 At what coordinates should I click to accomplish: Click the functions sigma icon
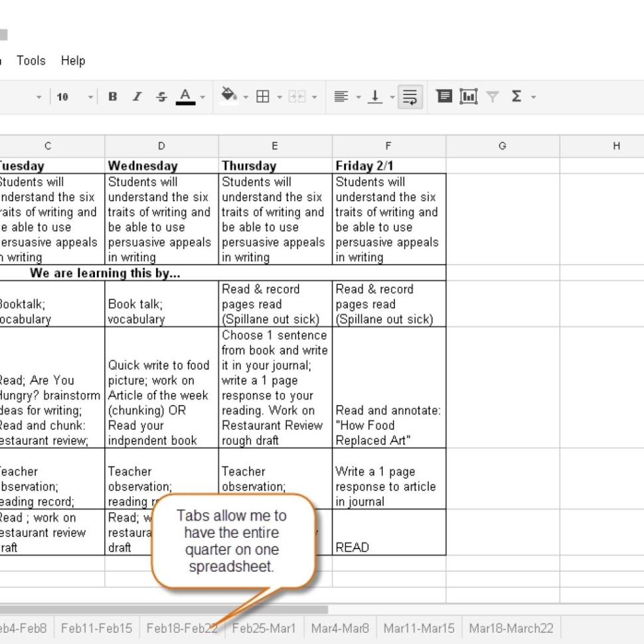[x=517, y=96]
